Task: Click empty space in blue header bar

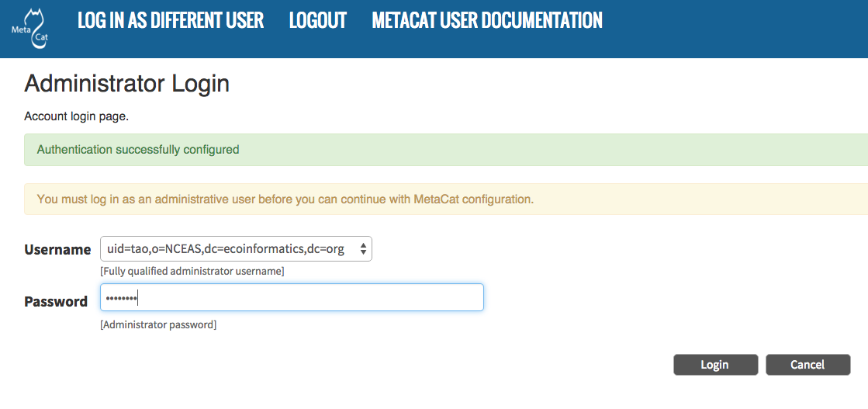Action: (737, 29)
